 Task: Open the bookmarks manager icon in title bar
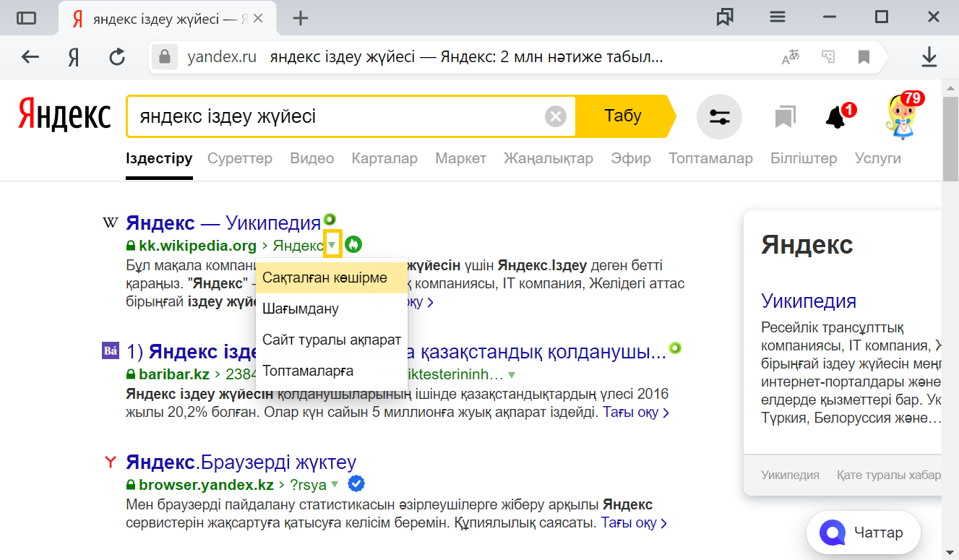click(x=725, y=18)
